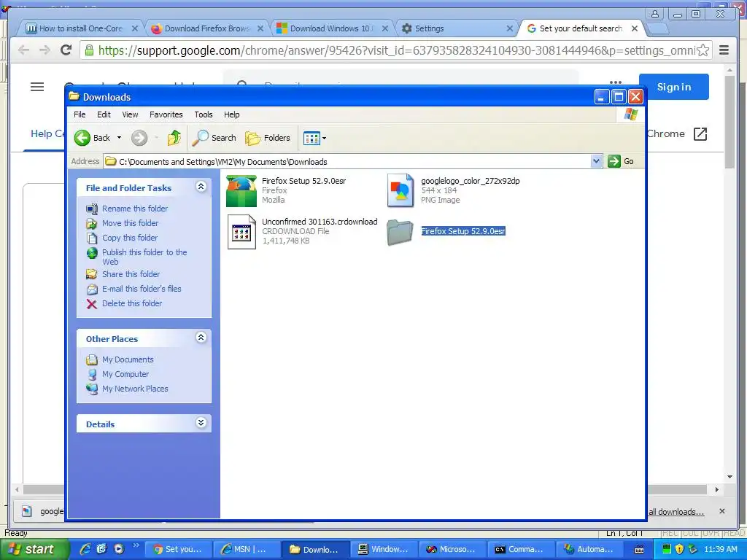This screenshot has height=560, width=747.
Task: Click the security shield tray icon
Action: coord(679,549)
